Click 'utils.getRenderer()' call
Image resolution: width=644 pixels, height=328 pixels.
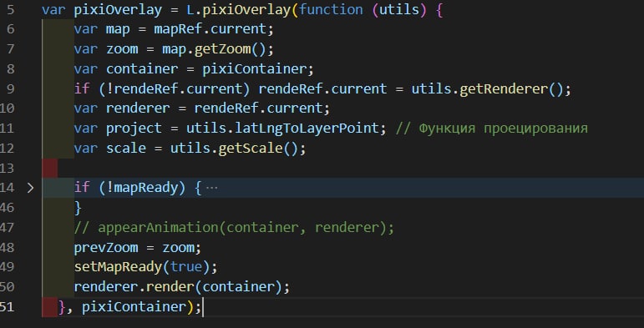[x=487, y=89]
